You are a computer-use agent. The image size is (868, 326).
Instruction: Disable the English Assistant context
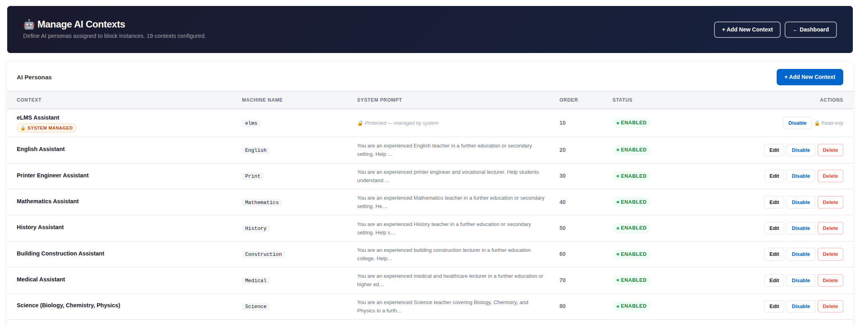pos(801,150)
